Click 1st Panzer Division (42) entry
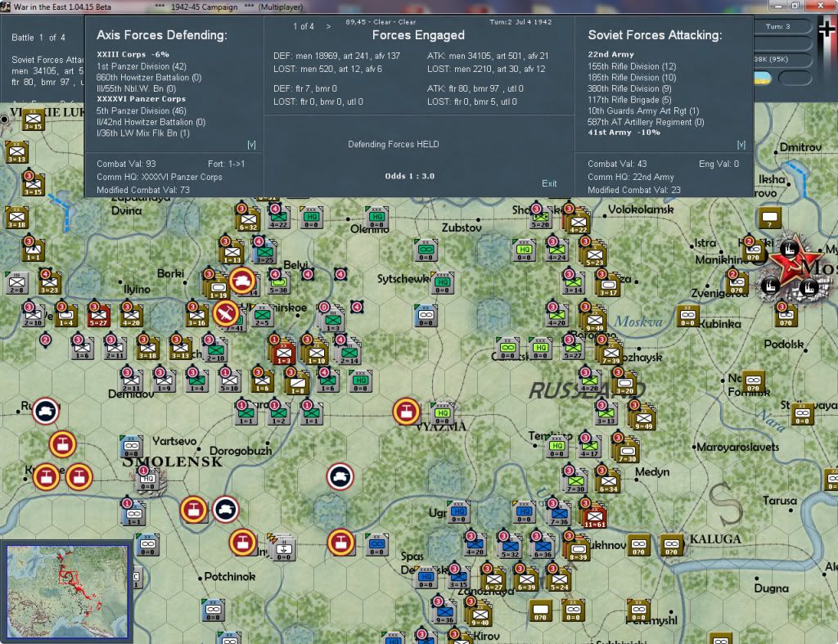 142,66
